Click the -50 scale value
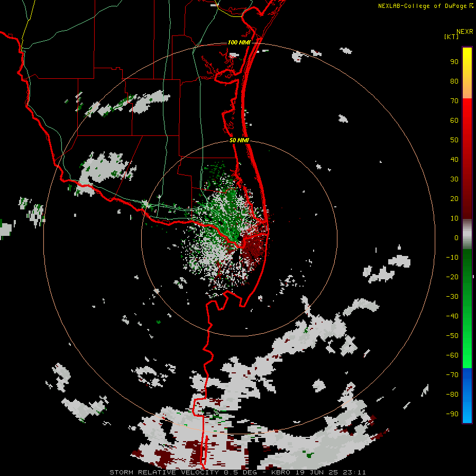 click(452, 336)
